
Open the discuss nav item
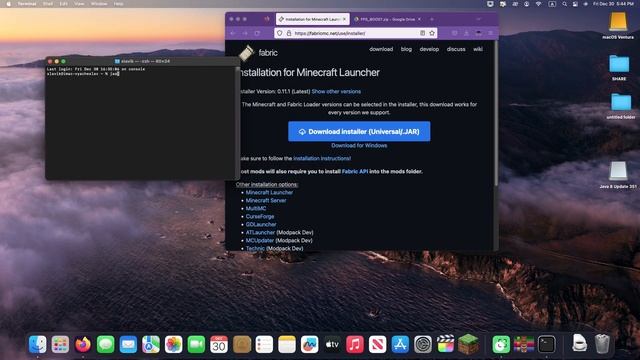(x=456, y=49)
